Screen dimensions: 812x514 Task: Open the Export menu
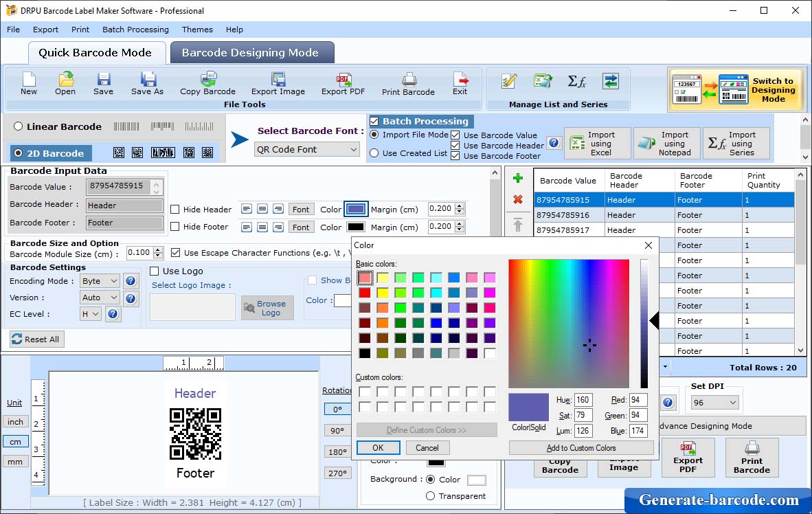click(x=45, y=30)
